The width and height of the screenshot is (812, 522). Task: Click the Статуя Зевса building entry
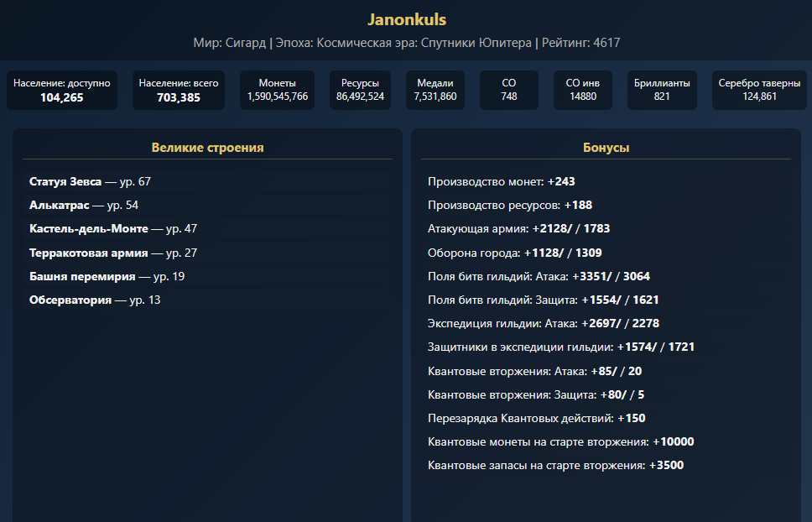click(208, 182)
